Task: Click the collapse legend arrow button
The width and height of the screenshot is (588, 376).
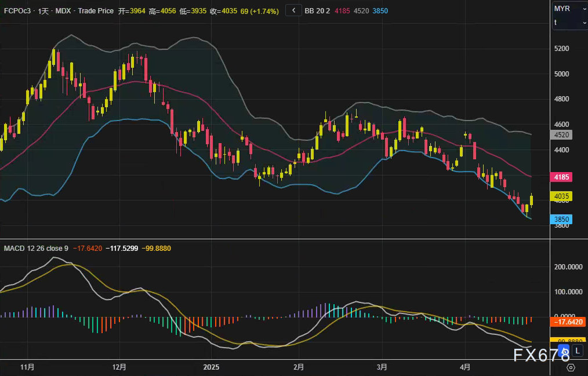Action: coord(294,11)
